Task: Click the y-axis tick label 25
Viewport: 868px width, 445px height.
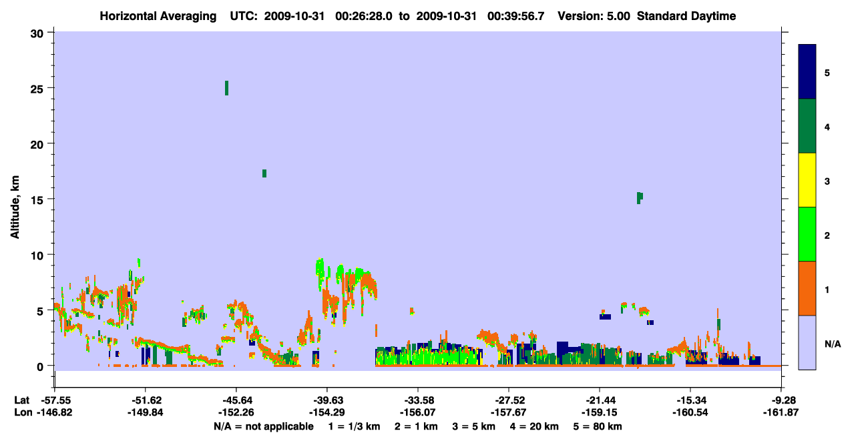Action: (x=39, y=88)
